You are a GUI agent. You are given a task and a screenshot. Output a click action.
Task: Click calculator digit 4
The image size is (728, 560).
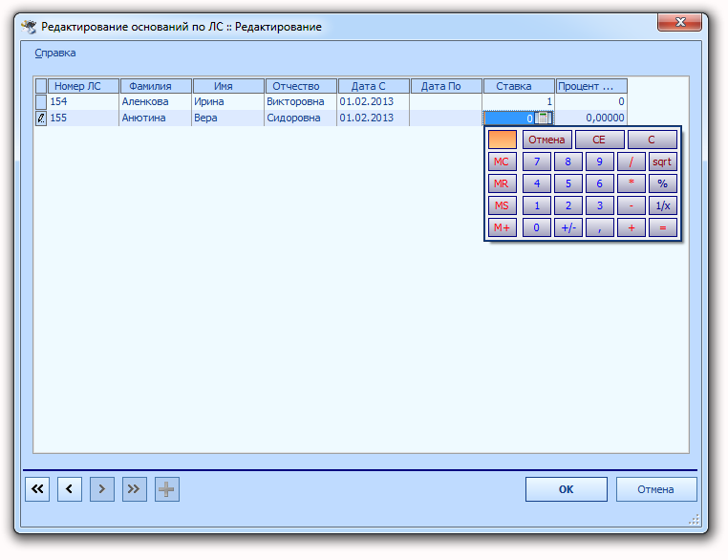(x=537, y=183)
